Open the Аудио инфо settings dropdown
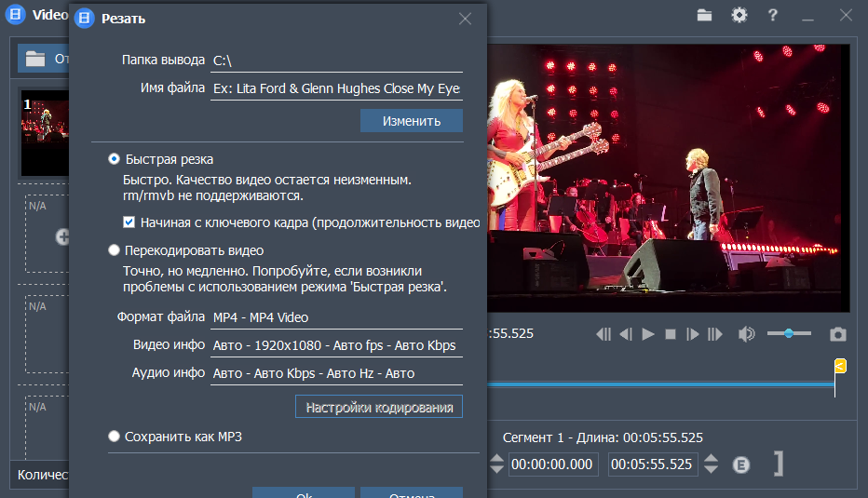 pyautogui.click(x=336, y=373)
